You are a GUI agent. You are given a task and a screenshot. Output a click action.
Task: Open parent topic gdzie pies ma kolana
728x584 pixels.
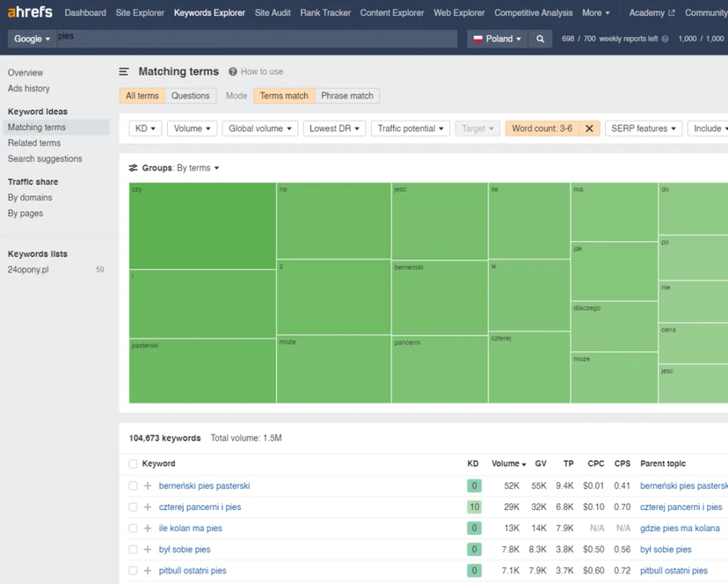point(680,529)
